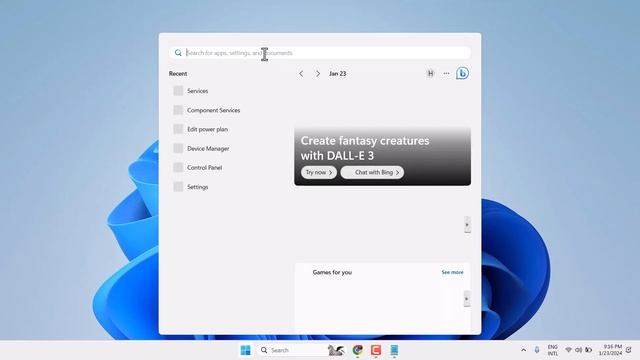Open the 'Create fantasy creatures with DALL-E 3' banner
Screen dimensions: 640x360
[382, 156]
